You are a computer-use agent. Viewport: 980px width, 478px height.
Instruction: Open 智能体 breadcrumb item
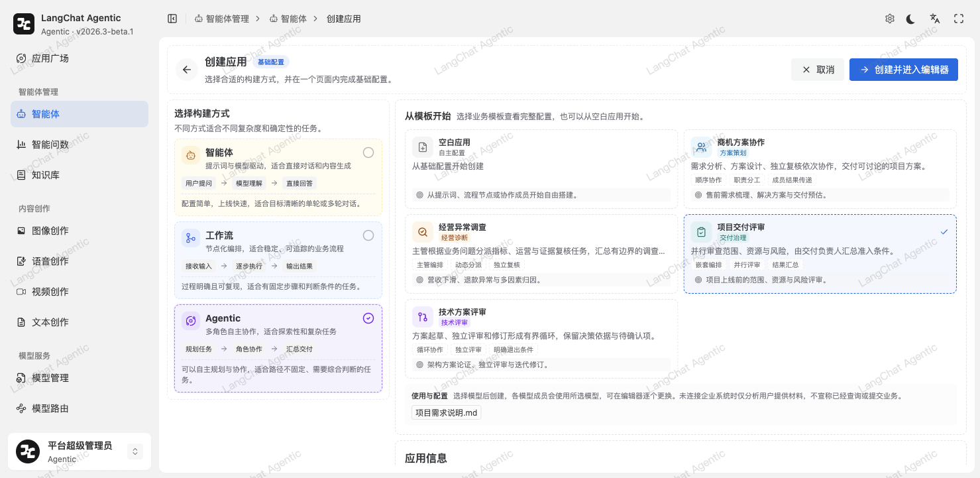pos(288,19)
